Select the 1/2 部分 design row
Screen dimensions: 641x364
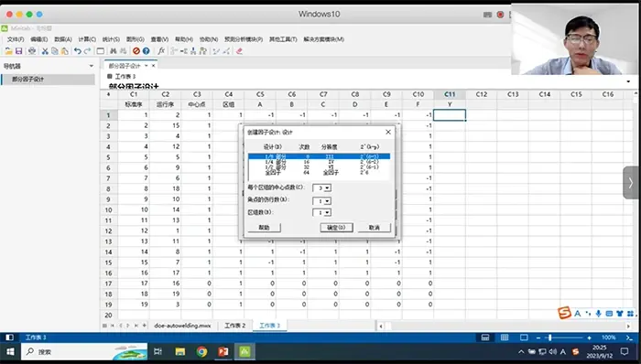click(320, 167)
